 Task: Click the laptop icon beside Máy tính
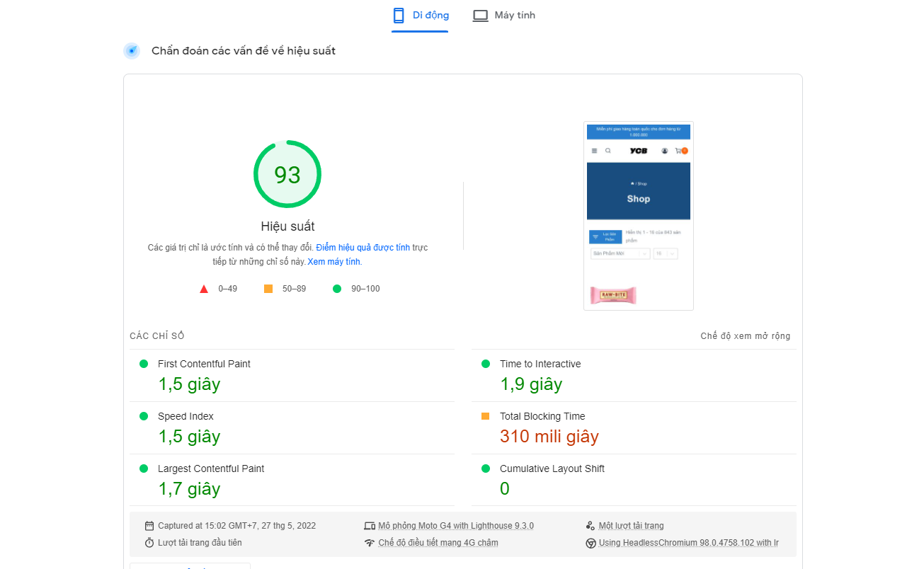point(481,16)
